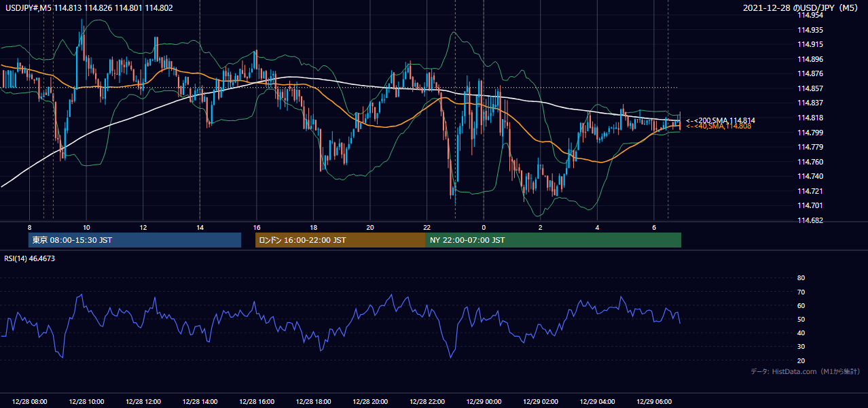Click price level 114.682 on axis
868x408 pixels.
click(x=810, y=220)
